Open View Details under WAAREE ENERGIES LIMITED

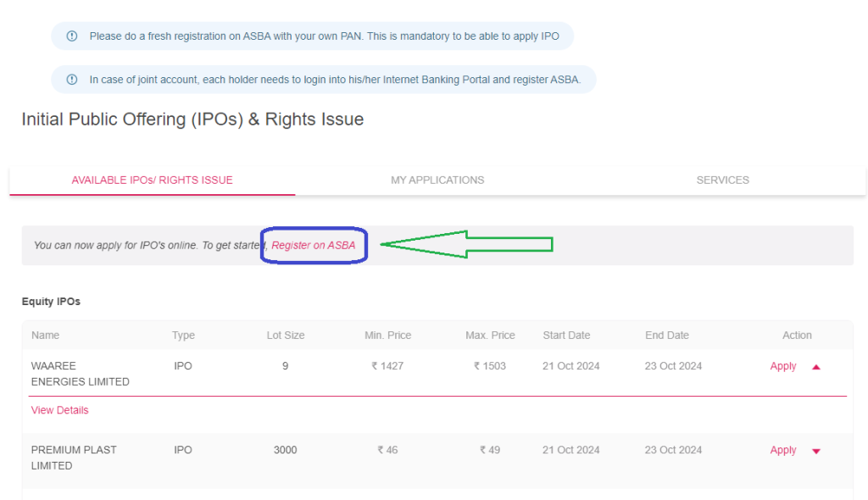[59, 409]
